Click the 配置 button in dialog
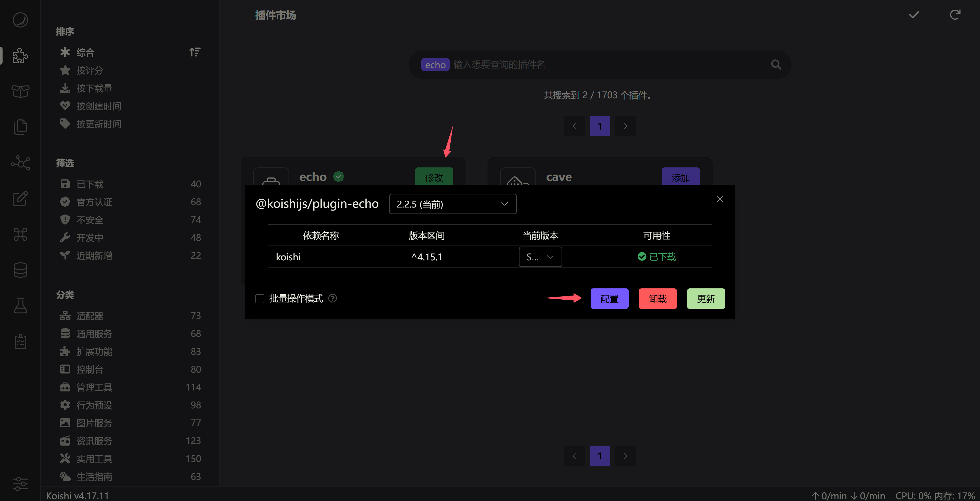 click(609, 299)
